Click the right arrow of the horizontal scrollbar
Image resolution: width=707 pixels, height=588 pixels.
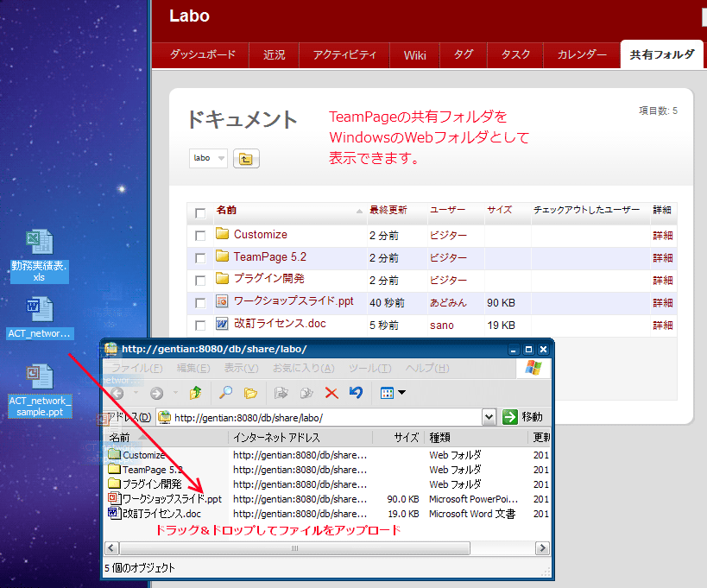coord(542,547)
